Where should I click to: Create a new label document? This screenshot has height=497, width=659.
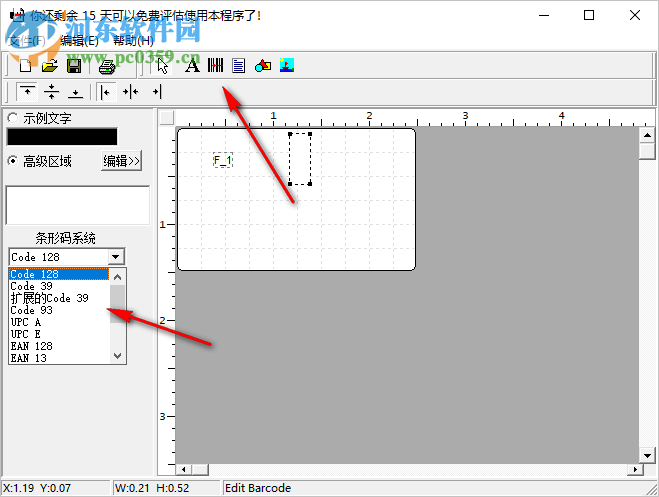tap(26, 66)
